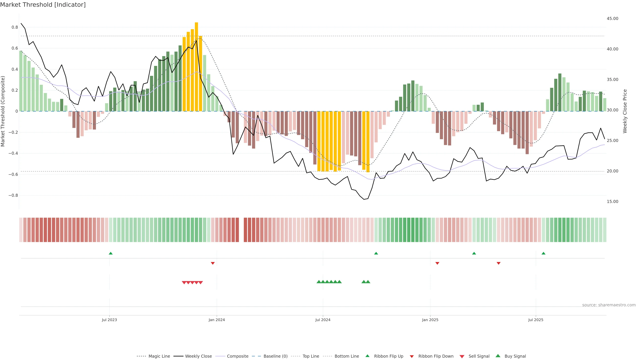The height and width of the screenshot is (362, 644).
Task: Click the green triangle icon beside Buy Signal legend
Action: pyautogui.click(x=498, y=356)
